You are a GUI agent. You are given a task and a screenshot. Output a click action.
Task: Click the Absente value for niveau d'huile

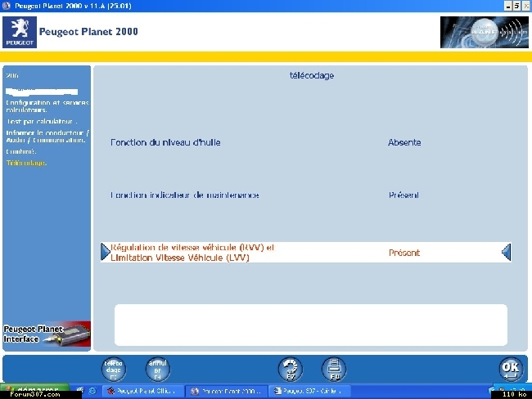point(404,142)
